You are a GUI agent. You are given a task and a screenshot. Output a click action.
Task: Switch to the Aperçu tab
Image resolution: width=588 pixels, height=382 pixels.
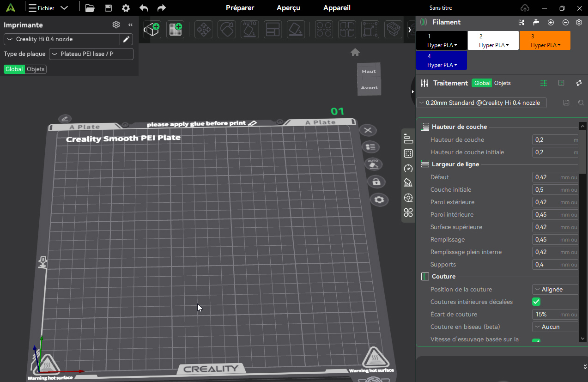288,8
